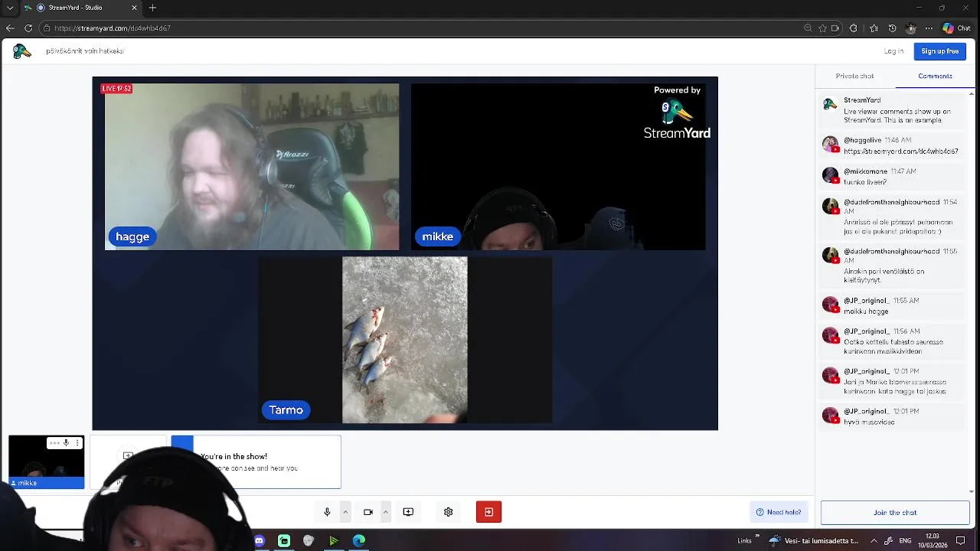
Task: Open browser history icon
Action: (892, 28)
